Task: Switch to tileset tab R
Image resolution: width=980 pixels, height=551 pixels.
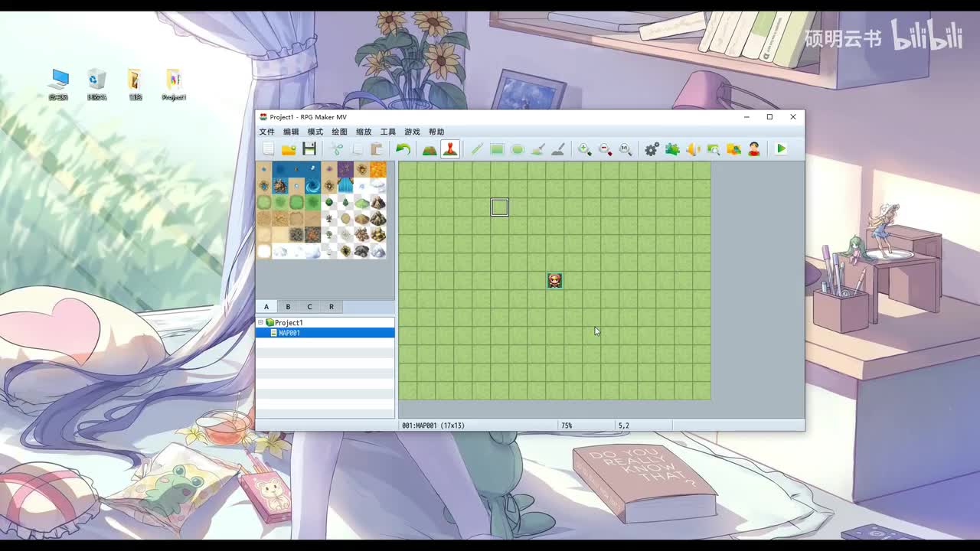Action: click(x=332, y=307)
